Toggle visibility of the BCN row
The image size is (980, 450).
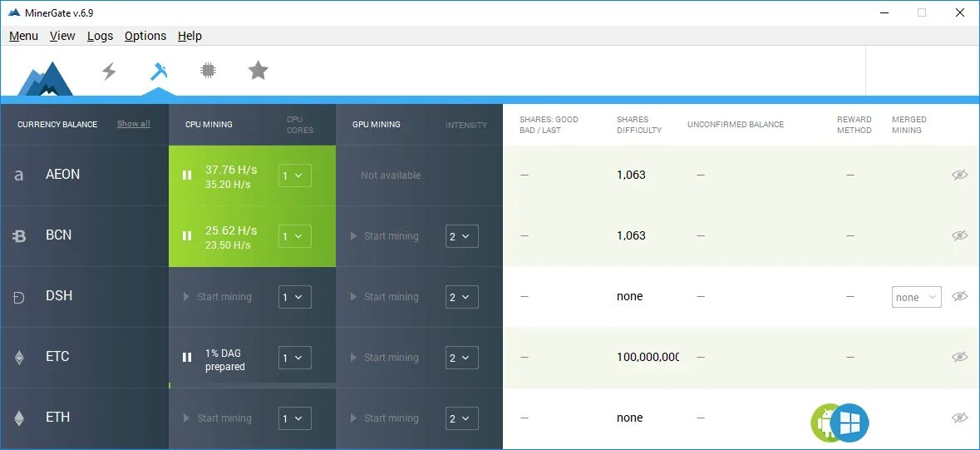click(959, 235)
